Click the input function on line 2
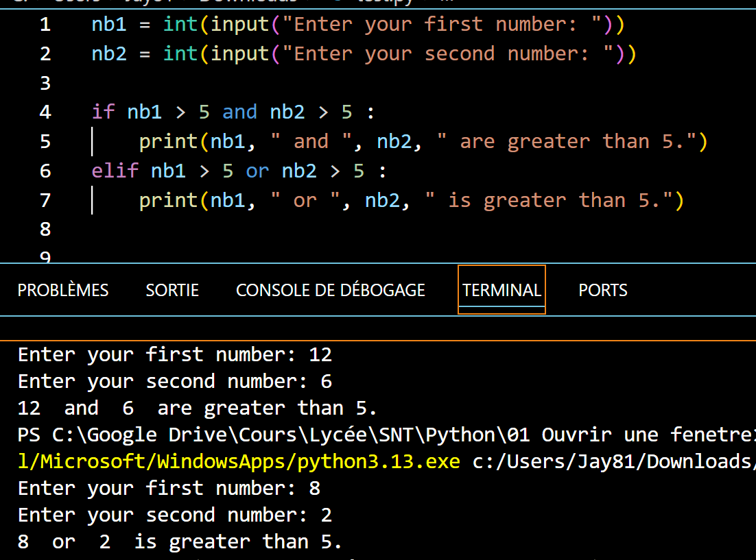Viewport: 756px width, 560px height. [239, 53]
